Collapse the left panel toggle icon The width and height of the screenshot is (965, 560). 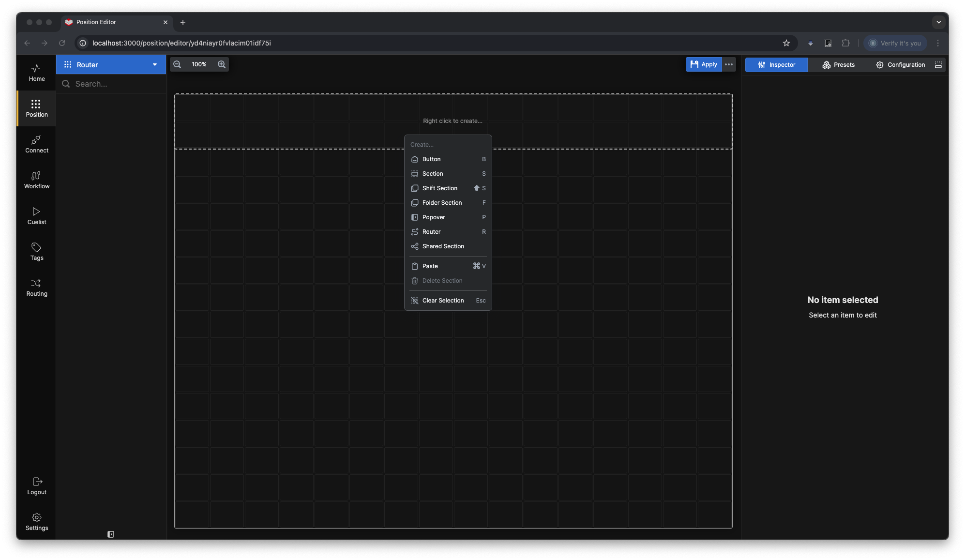(111, 534)
